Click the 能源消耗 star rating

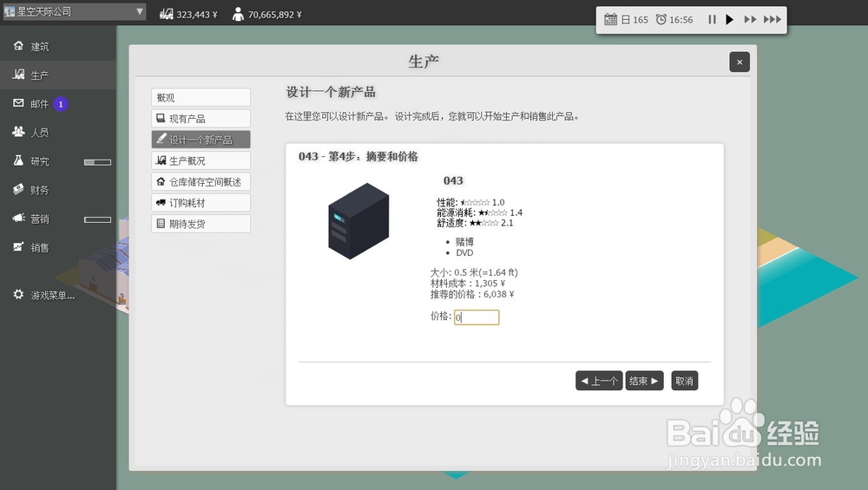click(493, 213)
